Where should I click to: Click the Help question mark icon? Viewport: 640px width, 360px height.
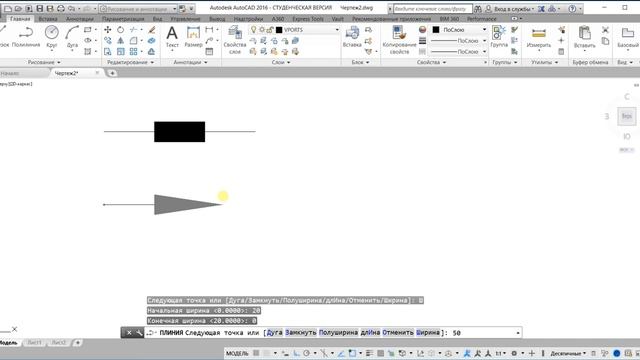572,9
